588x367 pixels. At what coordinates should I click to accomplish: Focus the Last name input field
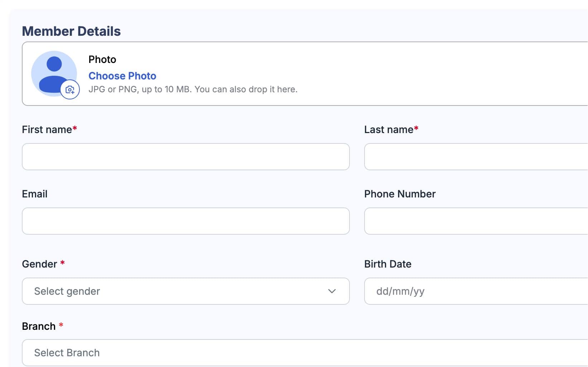(476, 157)
